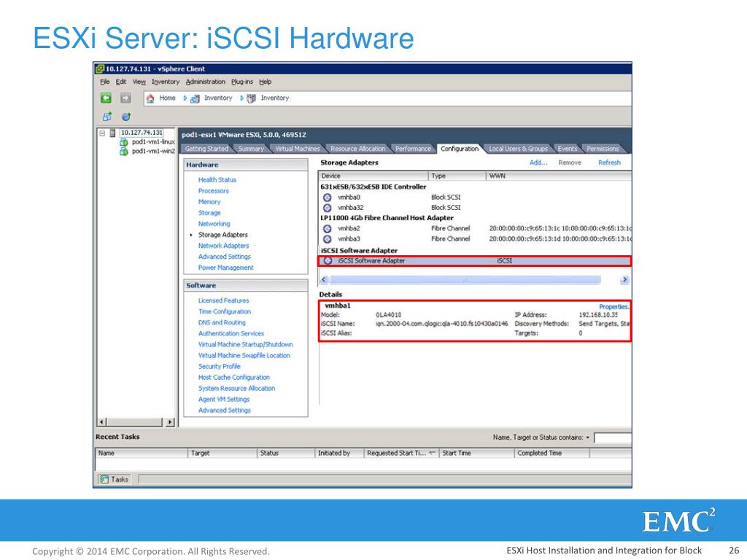
Task: Switch to the Resource Allocation tab
Action: click(357, 149)
